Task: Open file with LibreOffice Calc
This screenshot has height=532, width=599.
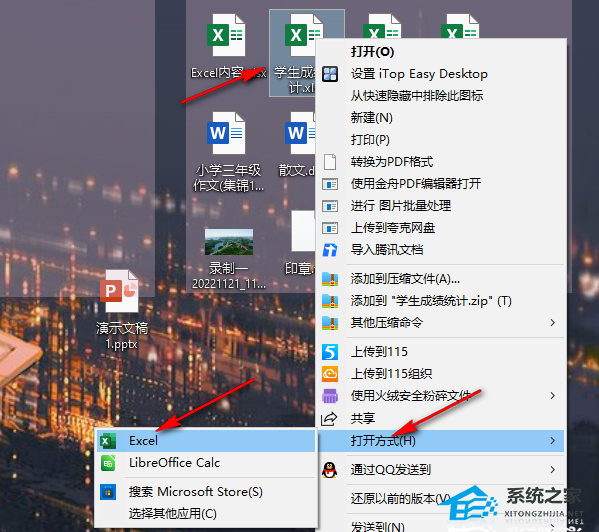Action: pyautogui.click(x=206, y=463)
